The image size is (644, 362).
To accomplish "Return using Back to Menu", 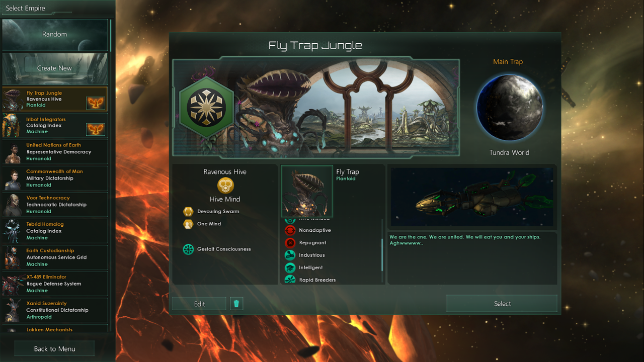I will (55, 349).
